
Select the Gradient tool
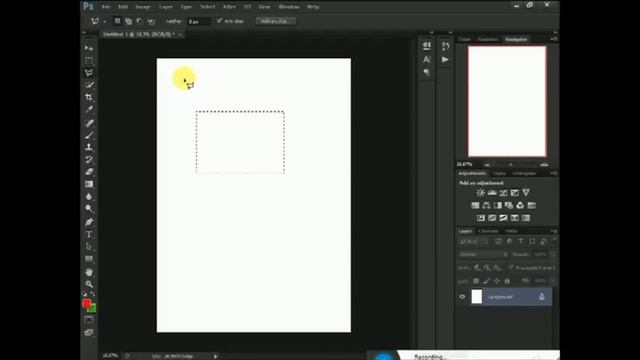click(89, 184)
